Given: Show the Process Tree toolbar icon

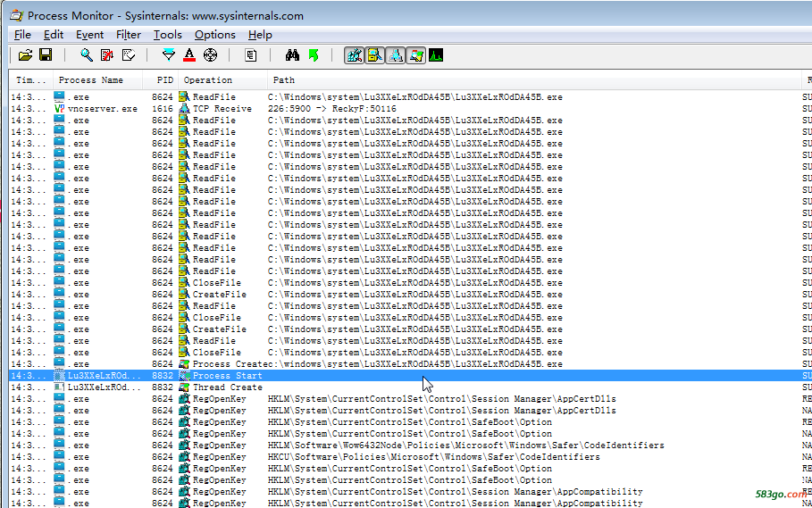Looking at the screenshot, I should click(251, 54).
